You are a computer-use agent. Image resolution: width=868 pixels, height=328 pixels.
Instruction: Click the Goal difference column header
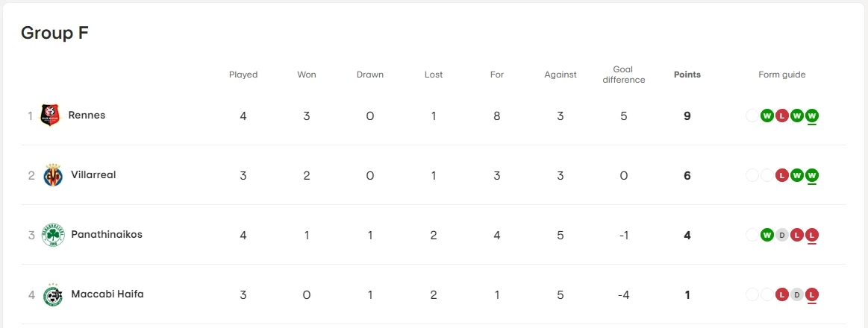coord(623,75)
